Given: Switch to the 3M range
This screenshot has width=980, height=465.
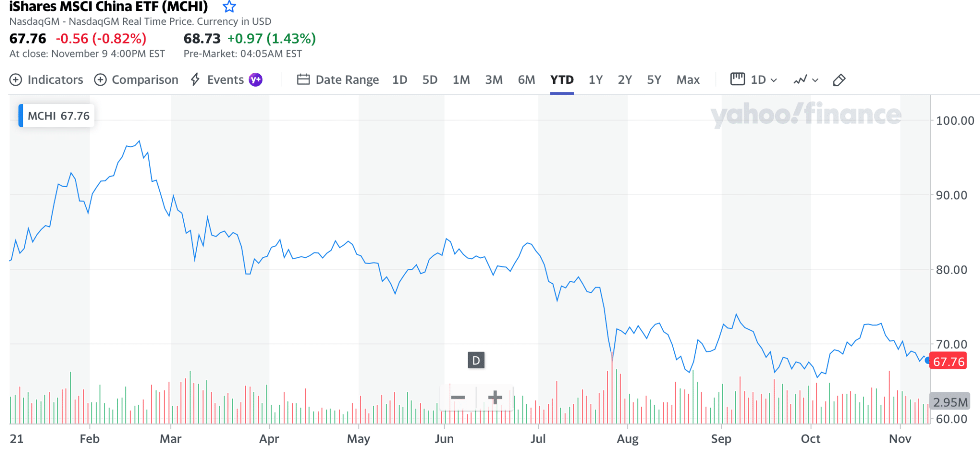Looking at the screenshot, I should coord(494,80).
